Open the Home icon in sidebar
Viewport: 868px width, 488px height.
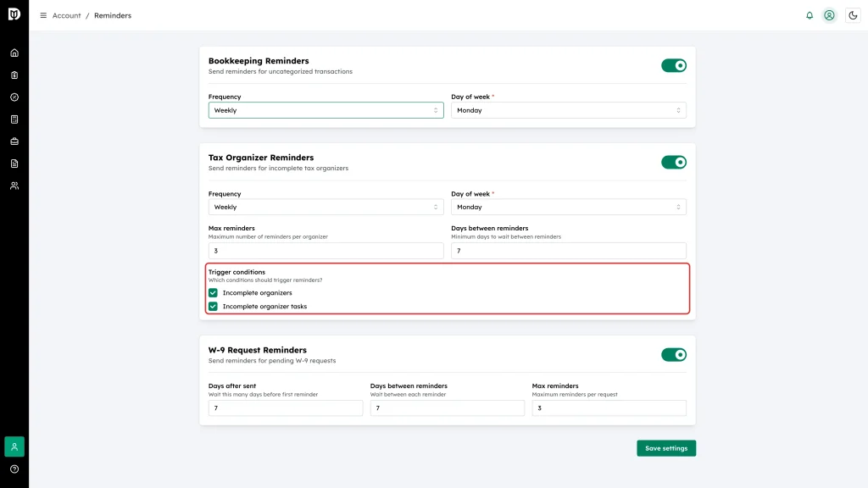coord(14,53)
